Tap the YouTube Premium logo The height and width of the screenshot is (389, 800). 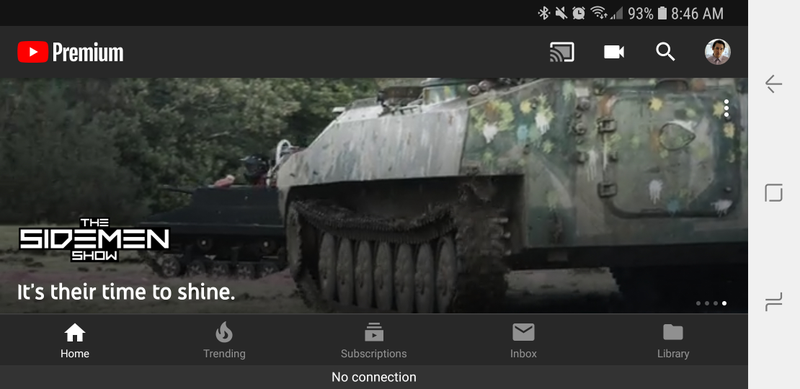70,52
